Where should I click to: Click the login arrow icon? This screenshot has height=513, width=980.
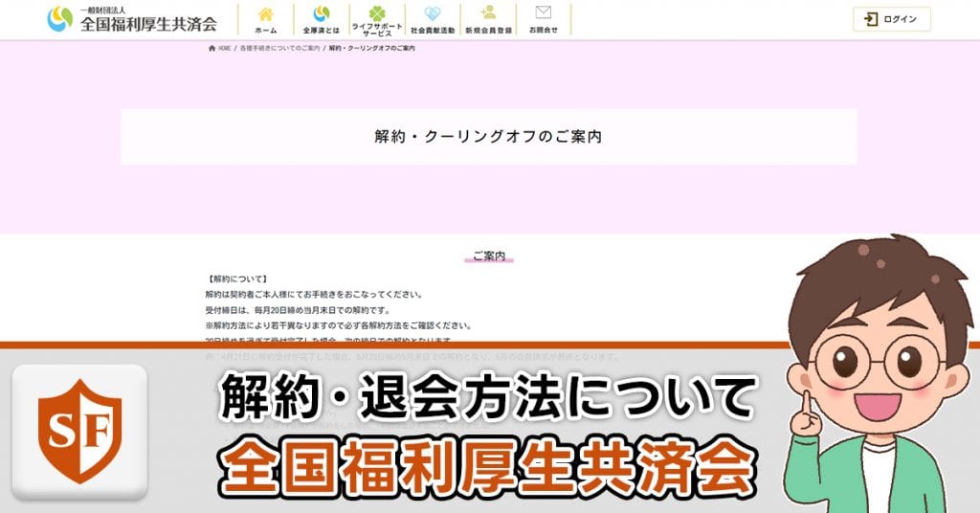tap(871, 19)
